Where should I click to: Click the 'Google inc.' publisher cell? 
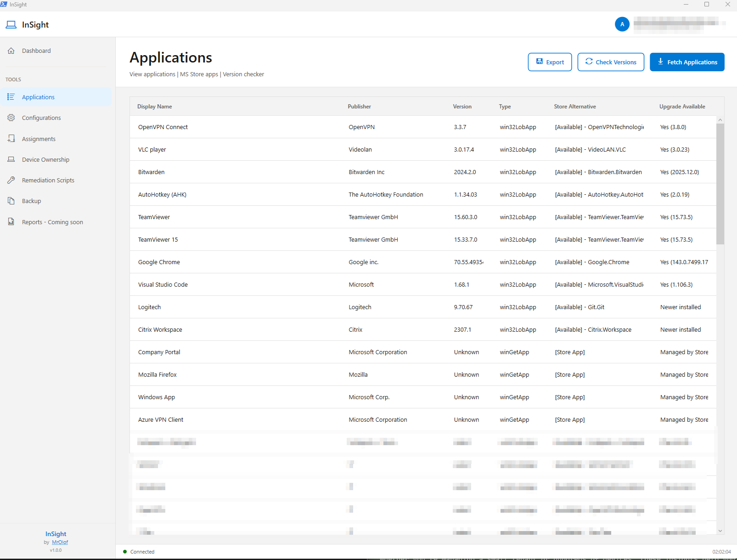363,262
